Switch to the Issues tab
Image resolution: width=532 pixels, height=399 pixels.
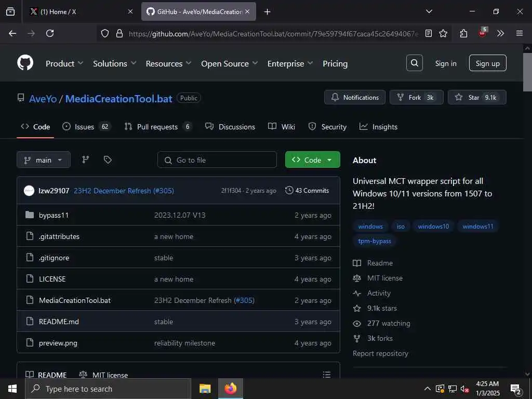click(87, 127)
